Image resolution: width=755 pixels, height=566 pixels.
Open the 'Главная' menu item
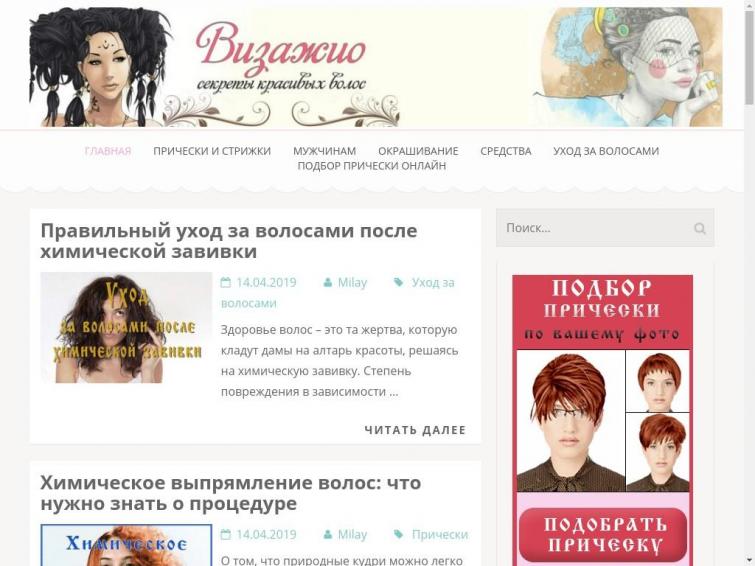click(108, 151)
